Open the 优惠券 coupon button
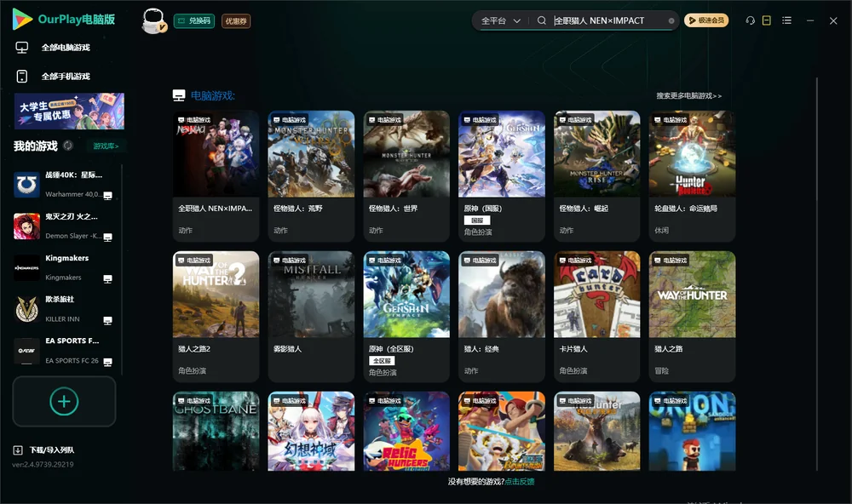 click(236, 21)
